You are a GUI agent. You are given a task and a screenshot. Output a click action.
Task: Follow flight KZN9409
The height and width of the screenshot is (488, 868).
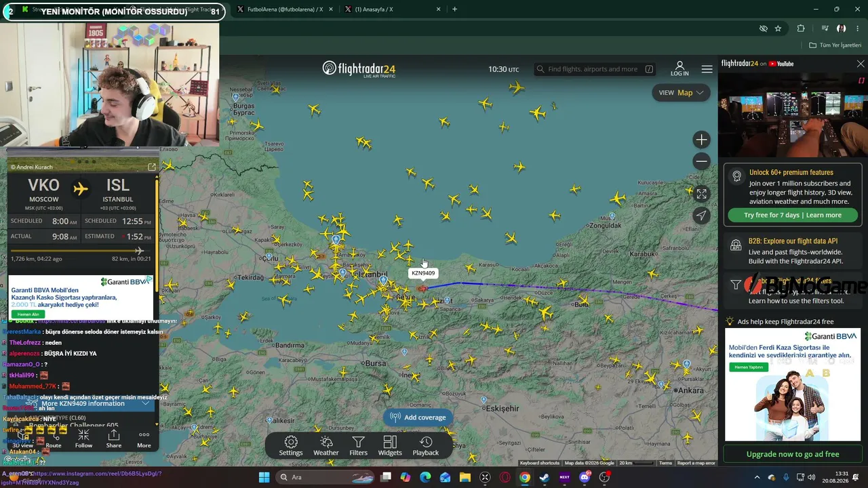(x=83, y=439)
